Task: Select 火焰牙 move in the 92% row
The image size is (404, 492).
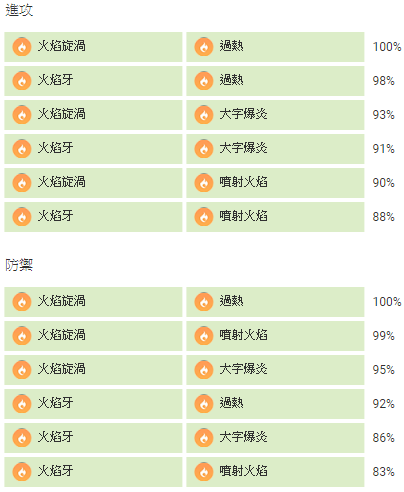Action: [93, 404]
